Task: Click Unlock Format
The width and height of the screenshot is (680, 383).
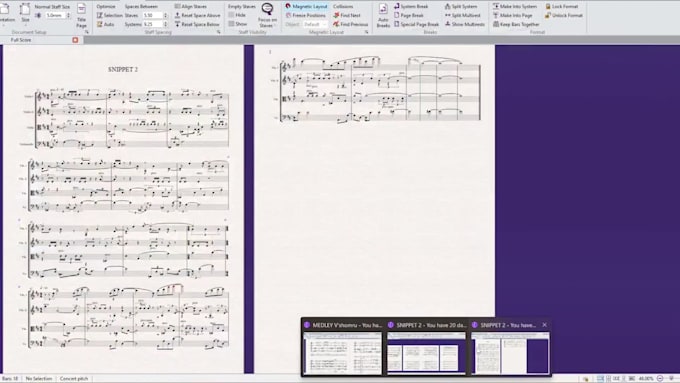Action: [x=564, y=15]
